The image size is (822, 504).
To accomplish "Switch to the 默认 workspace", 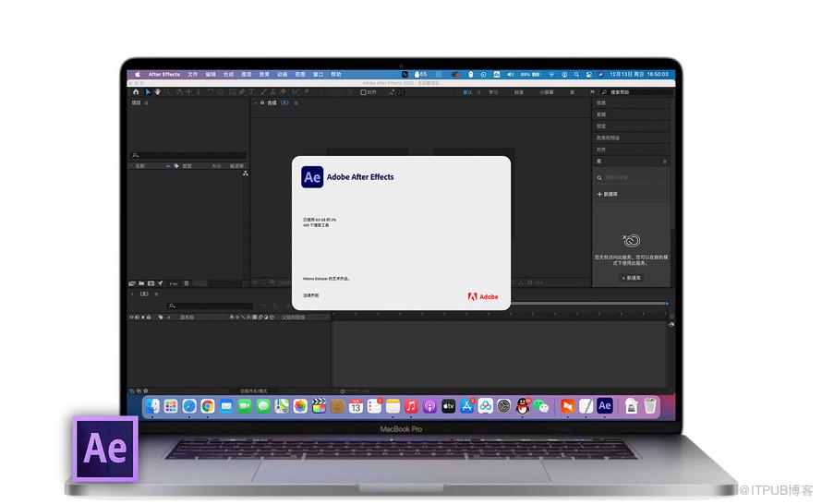I will [467, 92].
